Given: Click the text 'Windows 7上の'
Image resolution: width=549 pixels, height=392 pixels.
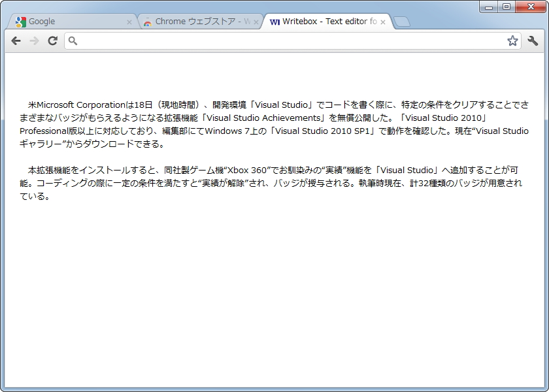Looking at the screenshot, I should coord(236,131).
